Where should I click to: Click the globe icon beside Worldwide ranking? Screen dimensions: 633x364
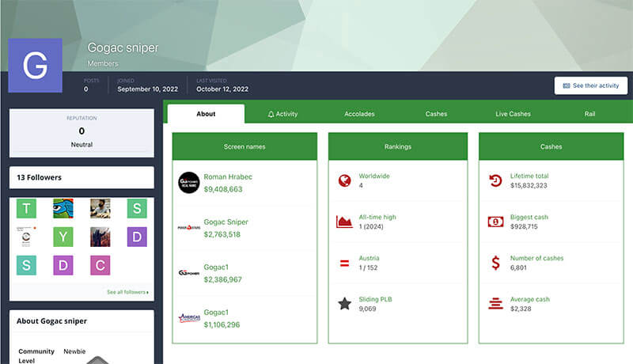[344, 180]
